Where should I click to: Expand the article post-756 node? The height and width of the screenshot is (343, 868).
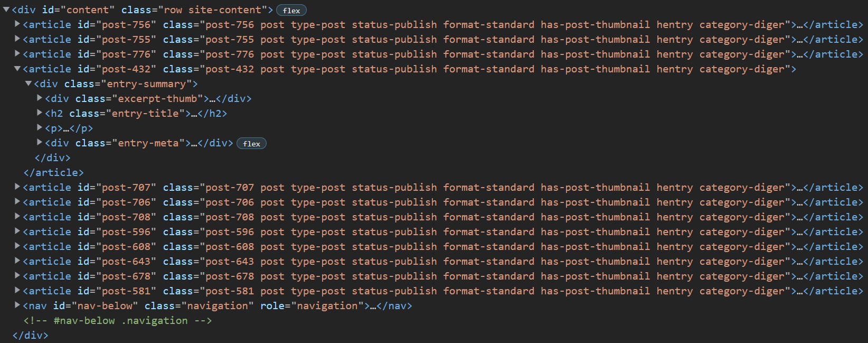pos(17,24)
